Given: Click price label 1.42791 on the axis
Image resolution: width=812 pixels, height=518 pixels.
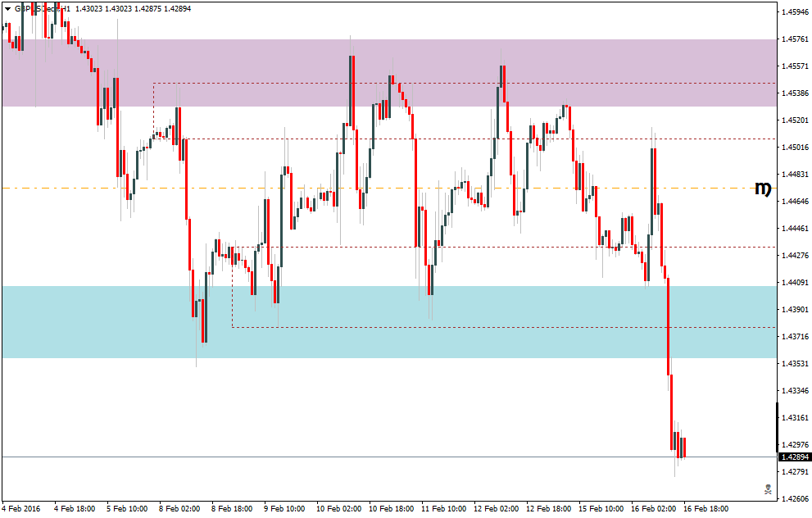Looking at the screenshot, I should [795, 471].
